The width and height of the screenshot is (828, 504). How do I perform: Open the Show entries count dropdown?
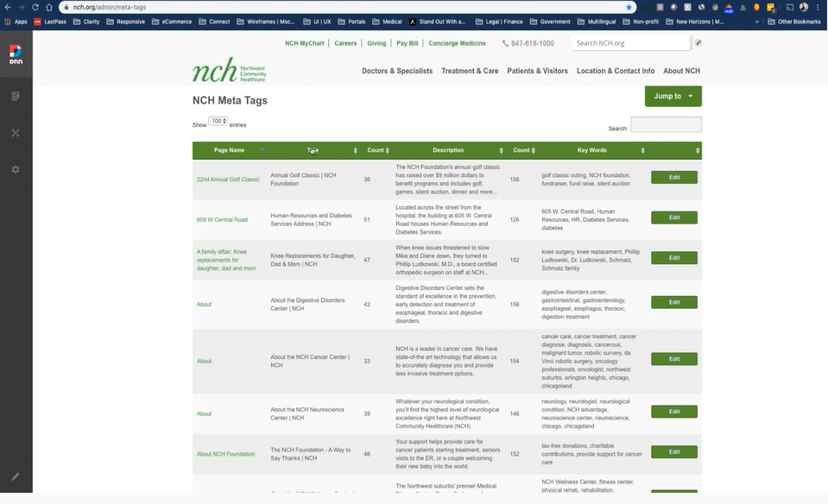218,122
